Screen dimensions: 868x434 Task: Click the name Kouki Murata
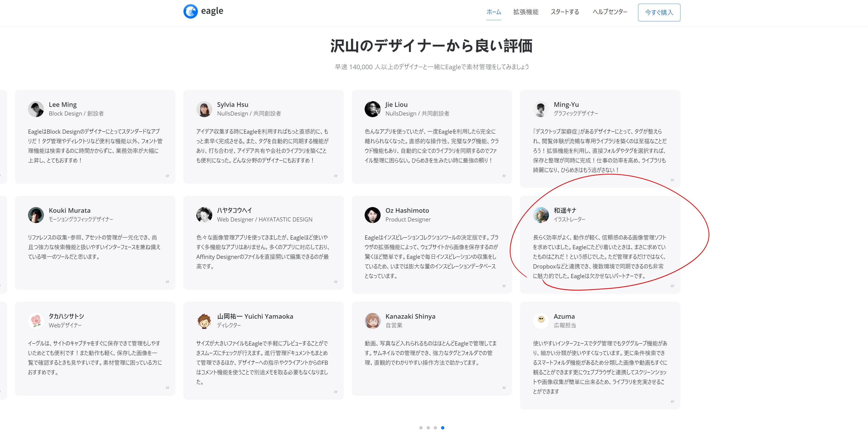pyautogui.click(x=69, y=210)
